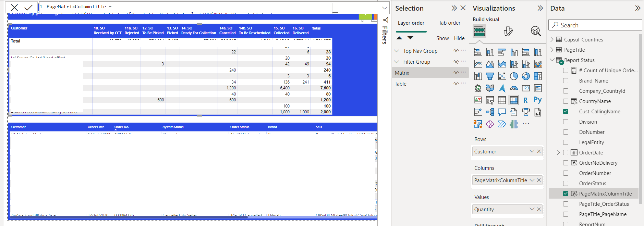Choose the clustered bar chart visual

point(502,52)
